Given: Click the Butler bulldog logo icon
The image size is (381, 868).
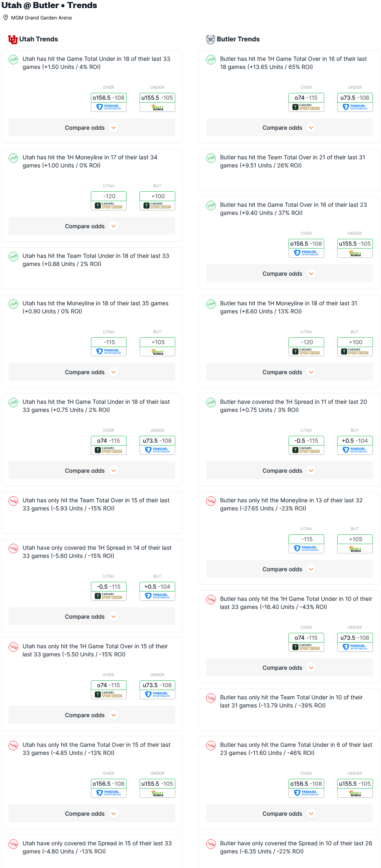Looking at the screenshot, I should [x=211, y=39].
